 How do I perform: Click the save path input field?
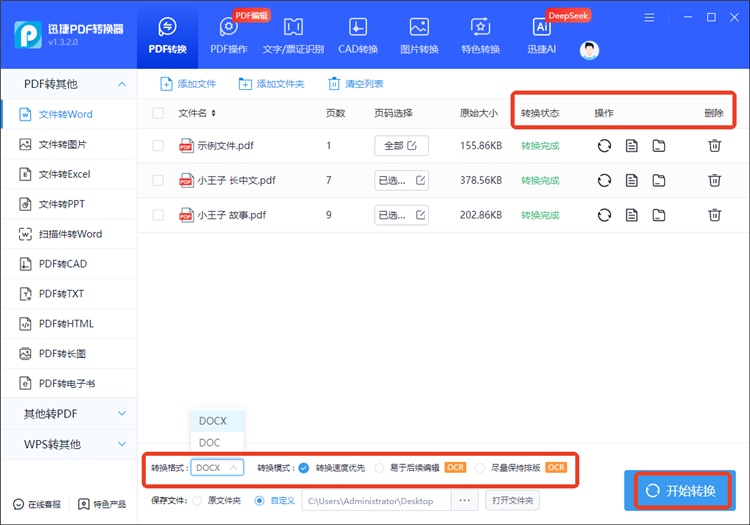click(x=376, y=501)
